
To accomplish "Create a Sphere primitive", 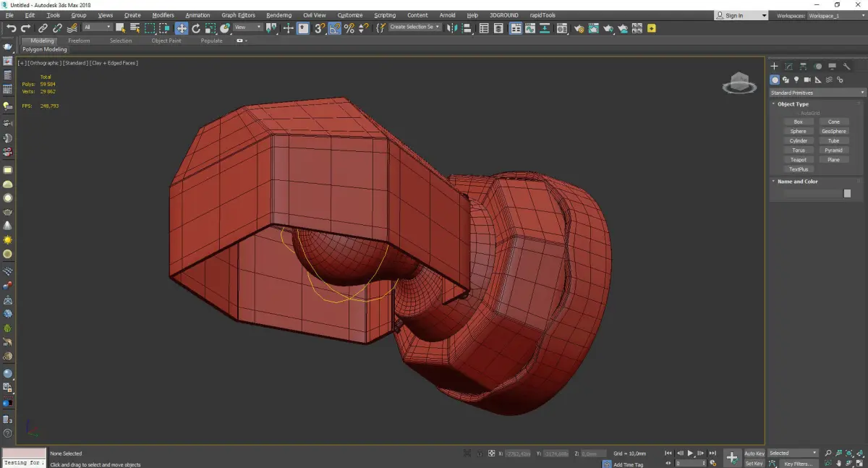I will (x=798, y=131).
